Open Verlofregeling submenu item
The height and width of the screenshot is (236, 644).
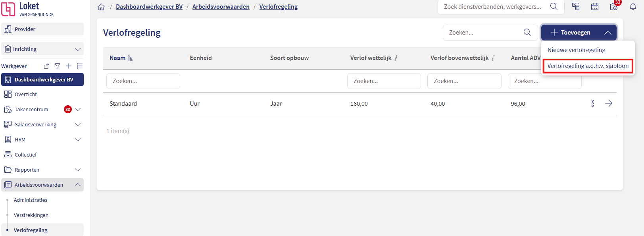coord(31,230)
